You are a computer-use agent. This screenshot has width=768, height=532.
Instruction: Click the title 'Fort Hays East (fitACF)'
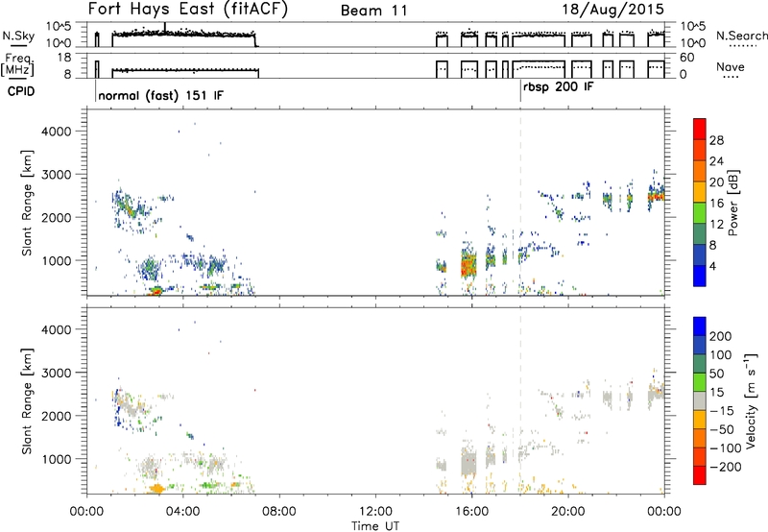tap(188, 10)
